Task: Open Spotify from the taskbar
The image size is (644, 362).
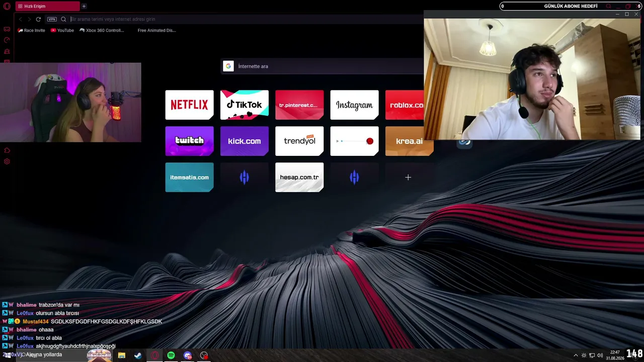Action: [171, 355]
